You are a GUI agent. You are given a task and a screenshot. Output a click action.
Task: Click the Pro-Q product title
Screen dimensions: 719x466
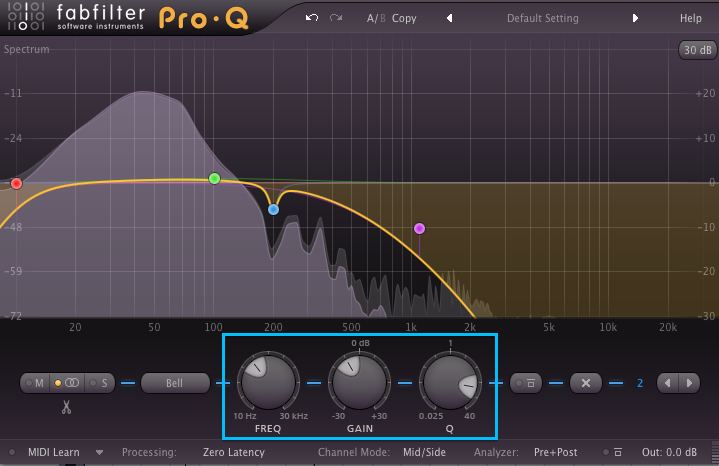point(204,18)
